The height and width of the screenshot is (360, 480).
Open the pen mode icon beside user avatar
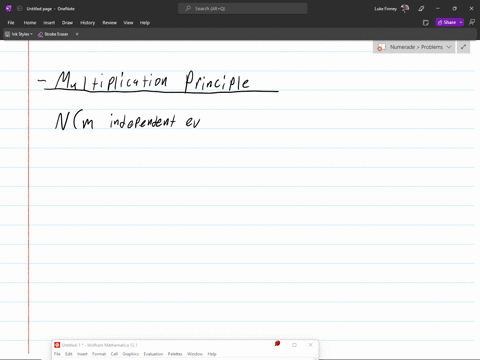point(421,9)
